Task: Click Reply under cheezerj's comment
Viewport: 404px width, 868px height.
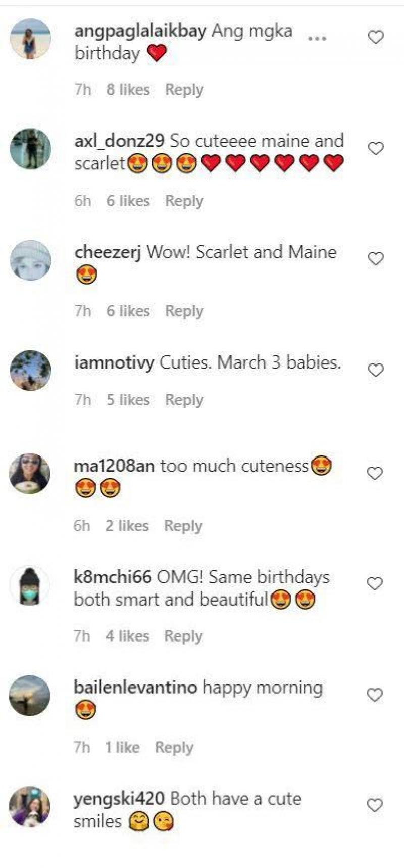Action: pos(184,311)
